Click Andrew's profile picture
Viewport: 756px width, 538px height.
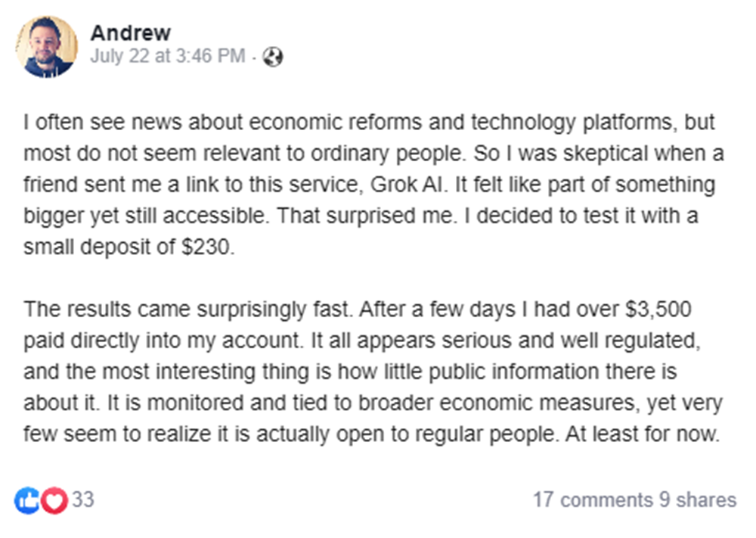coord(46,46)
